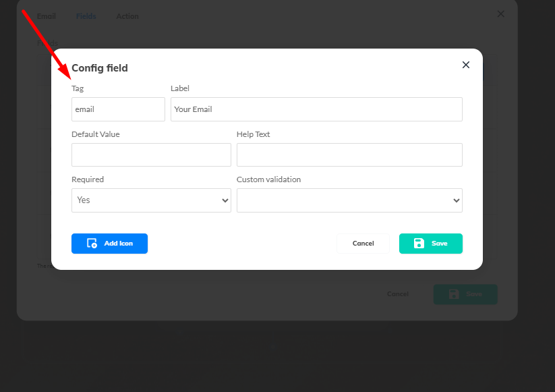Expand the Custom validation dropdown
The height and width of the screenshot is (392, 555).
[x=349, y=200]
